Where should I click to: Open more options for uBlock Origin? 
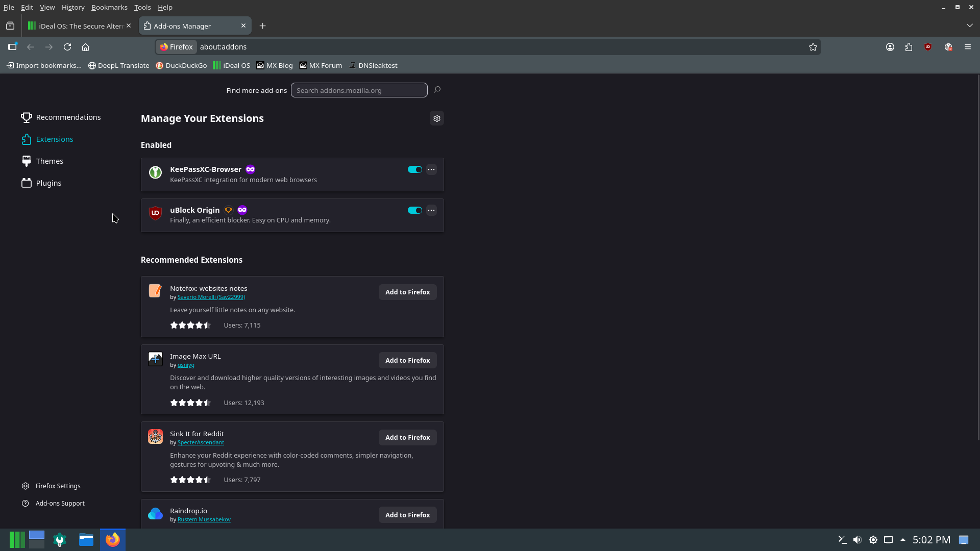[x=431, y=210]
